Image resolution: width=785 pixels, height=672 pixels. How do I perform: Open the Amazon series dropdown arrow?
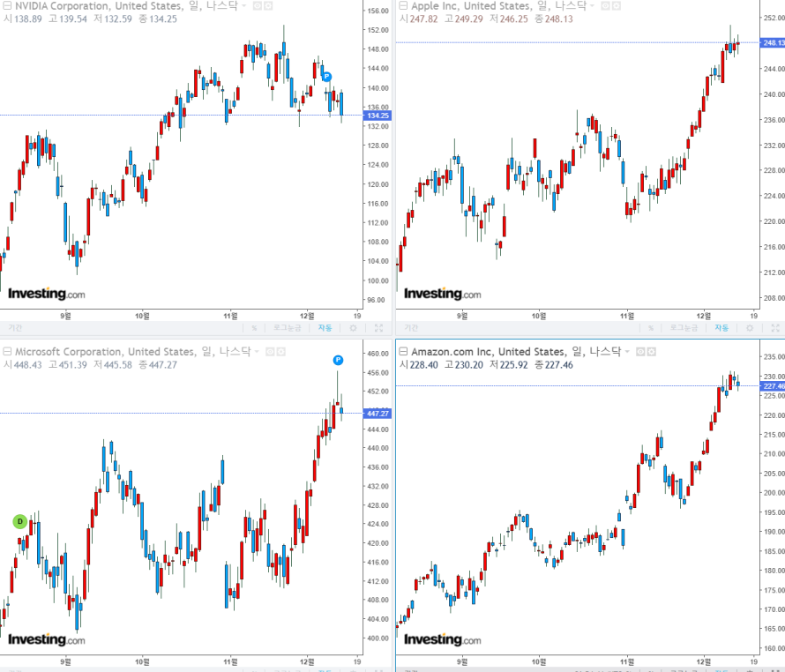627,352
